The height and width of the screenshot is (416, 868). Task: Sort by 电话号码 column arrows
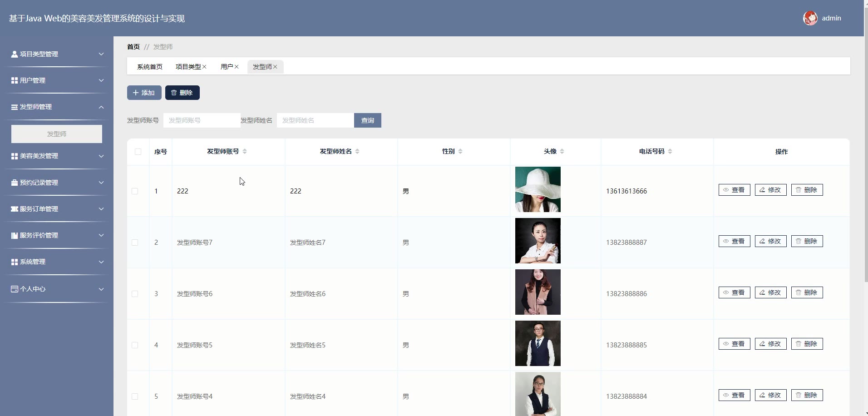pyautogui.click(x=670, y=151)
